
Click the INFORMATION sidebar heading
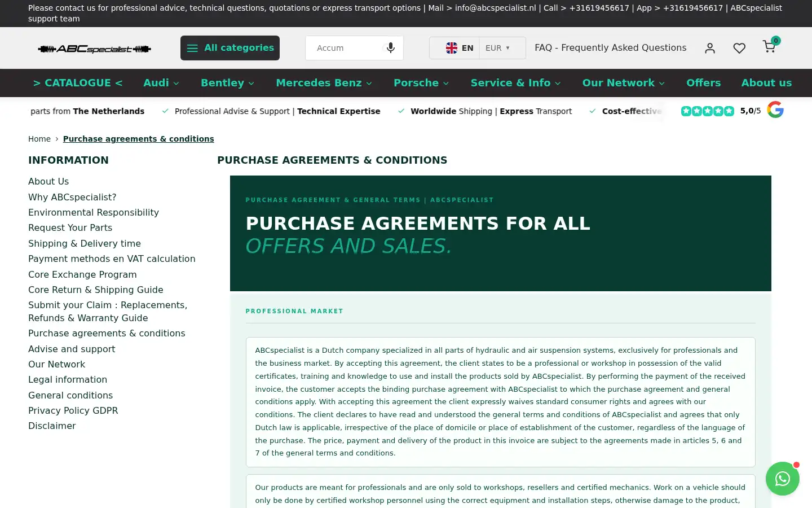pos(69,160)
